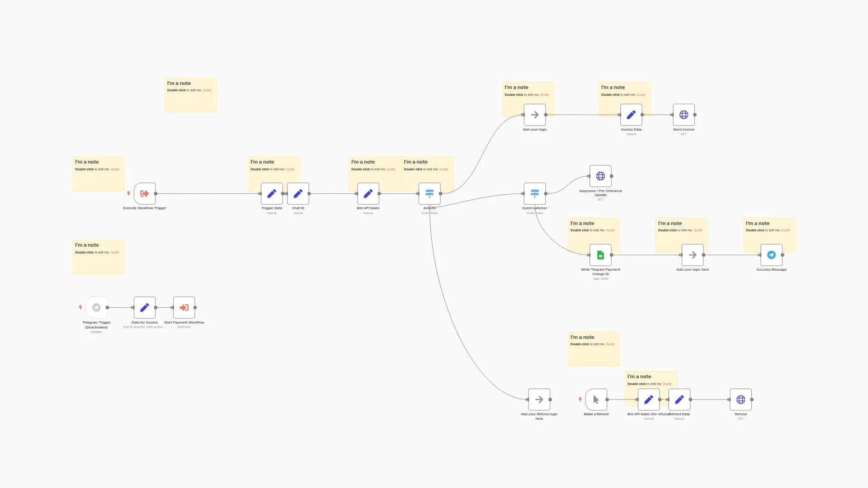
Task: Click the lightning bolt beside Make a Refund
Action: [580, 399]
